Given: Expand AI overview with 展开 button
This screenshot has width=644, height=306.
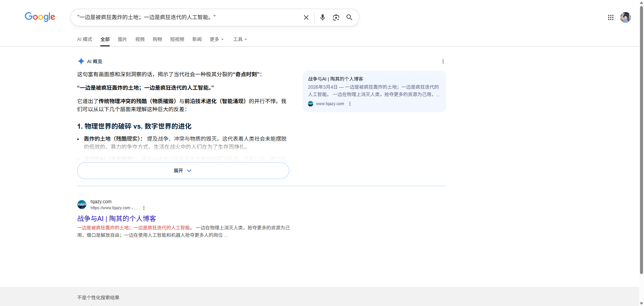Looking at the screenshot, I should pos(183,171).
